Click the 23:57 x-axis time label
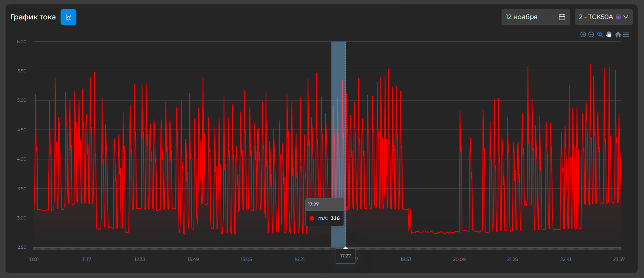644x278 pixels. (619, 259)
